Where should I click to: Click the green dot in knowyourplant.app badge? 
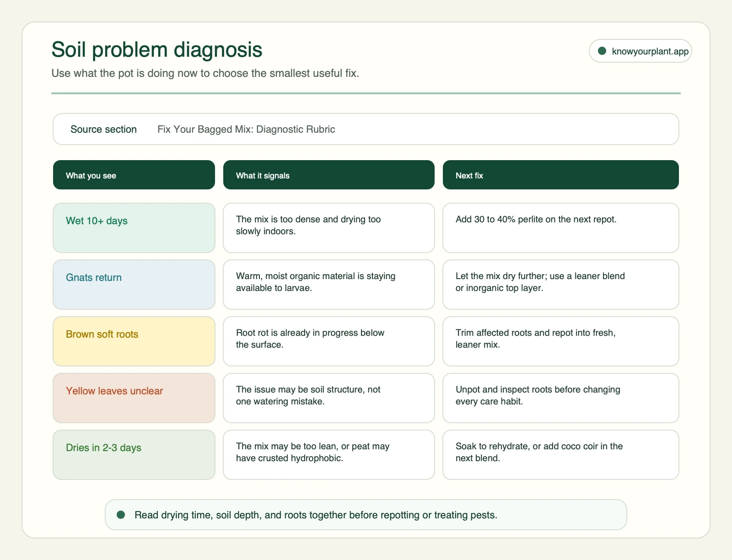click(x=602, y=51)
